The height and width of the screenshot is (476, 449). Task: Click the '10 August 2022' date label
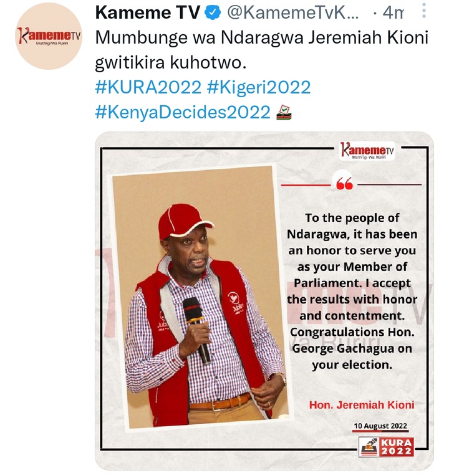[x=380, y=426]
